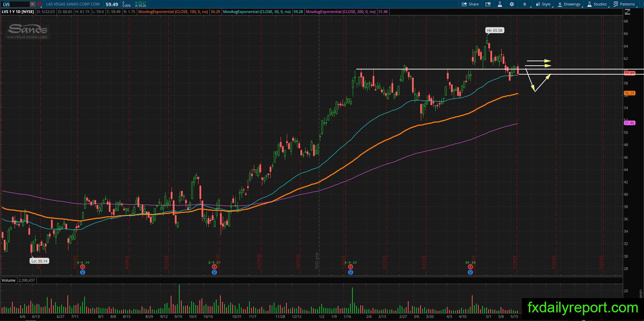Click the earnings phone icon below $-0.27
644x321 pixels.
click(214, 267)
